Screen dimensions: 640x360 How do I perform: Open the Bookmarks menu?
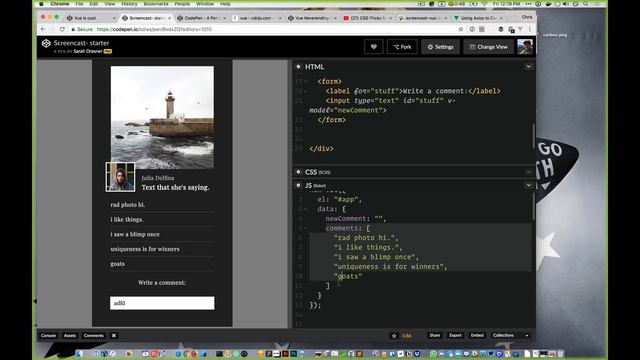(156, 4)
